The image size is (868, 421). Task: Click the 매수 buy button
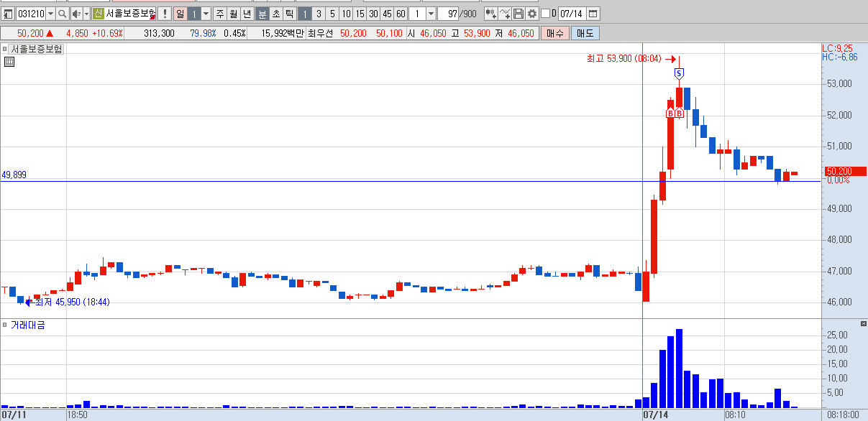555,33
